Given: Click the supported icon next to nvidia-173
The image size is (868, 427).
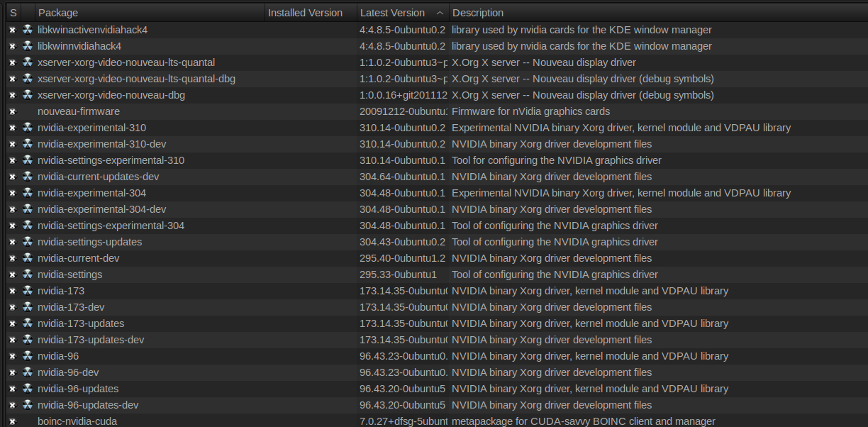Looking at the screenshot, I should click(x=28, y=291).
